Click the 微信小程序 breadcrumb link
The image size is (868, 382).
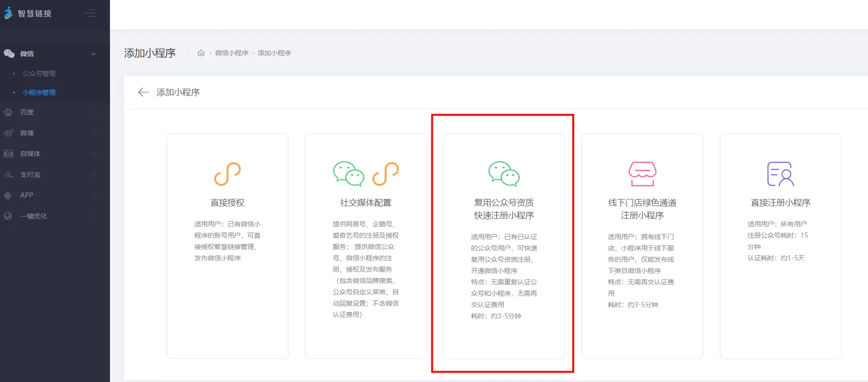tap(231, 53)
